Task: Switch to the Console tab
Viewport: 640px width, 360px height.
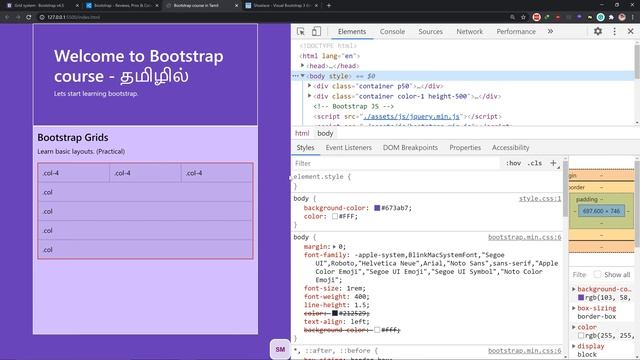Action: 392,31
